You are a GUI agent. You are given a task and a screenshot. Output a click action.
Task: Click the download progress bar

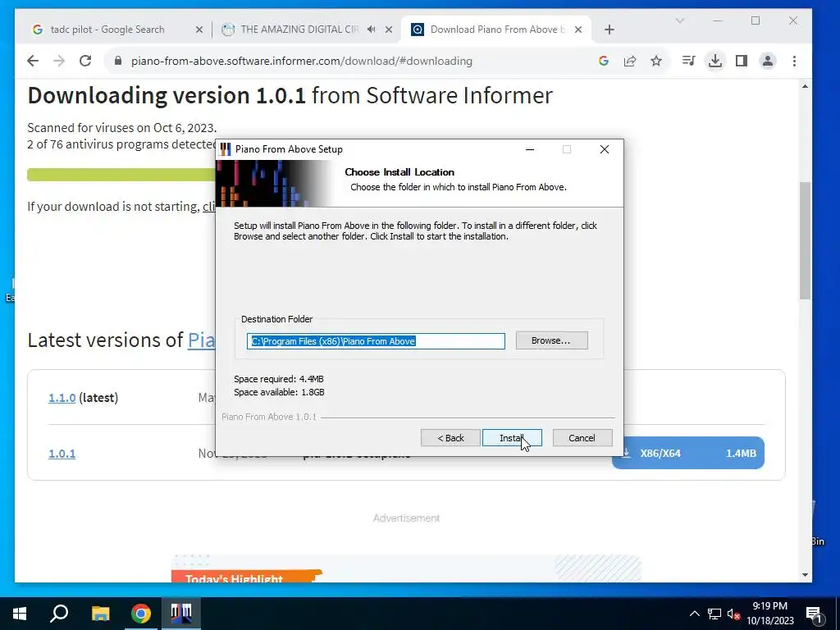coord(121,175)
